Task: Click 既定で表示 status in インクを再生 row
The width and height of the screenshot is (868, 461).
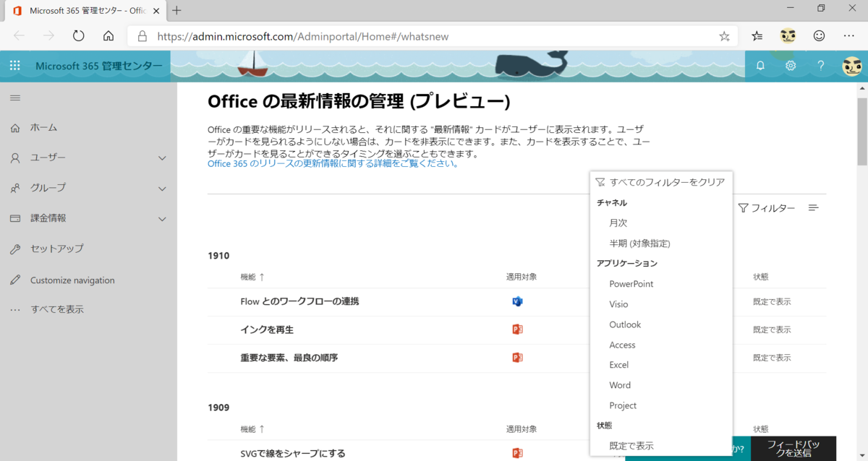Action: (x=772, y=329)
